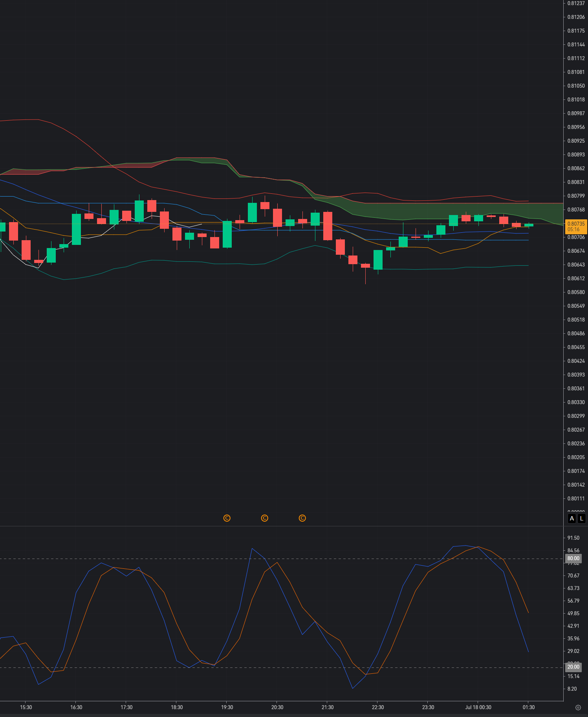The image size is (588, 717).
Task: Click the 01:30 time axis label
Action: point(529,707)
